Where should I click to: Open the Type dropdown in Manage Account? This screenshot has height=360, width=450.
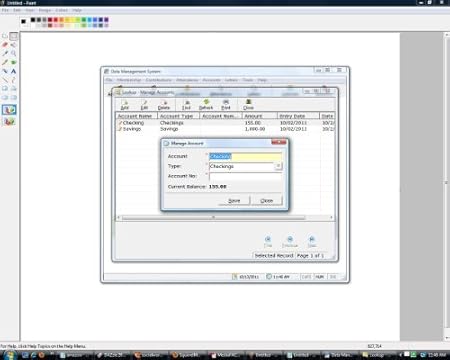tap(278, 166)
